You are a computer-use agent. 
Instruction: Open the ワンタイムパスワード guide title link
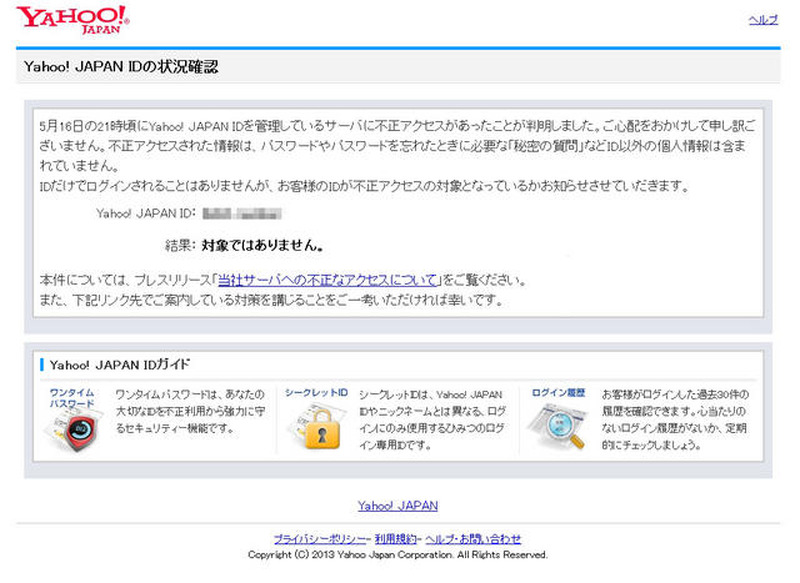pyautogui.click(x=72, y=398)
